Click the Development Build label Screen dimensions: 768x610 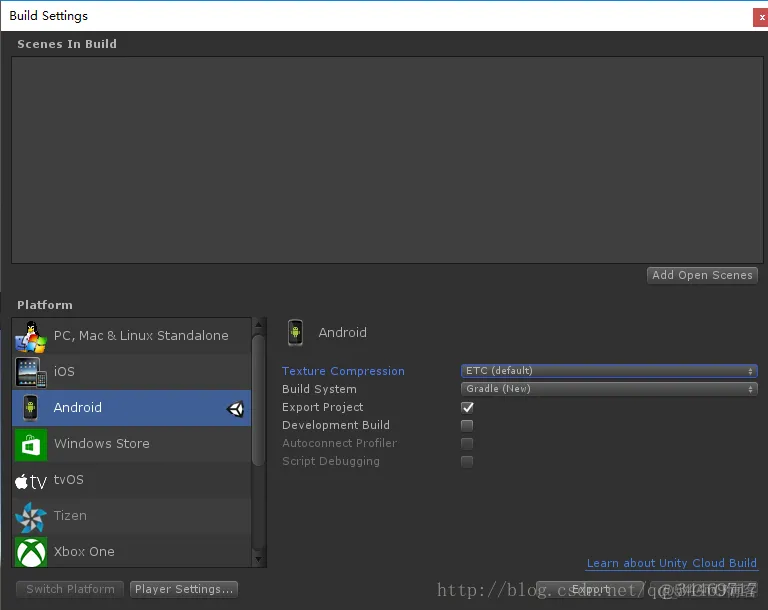(336, 425)
